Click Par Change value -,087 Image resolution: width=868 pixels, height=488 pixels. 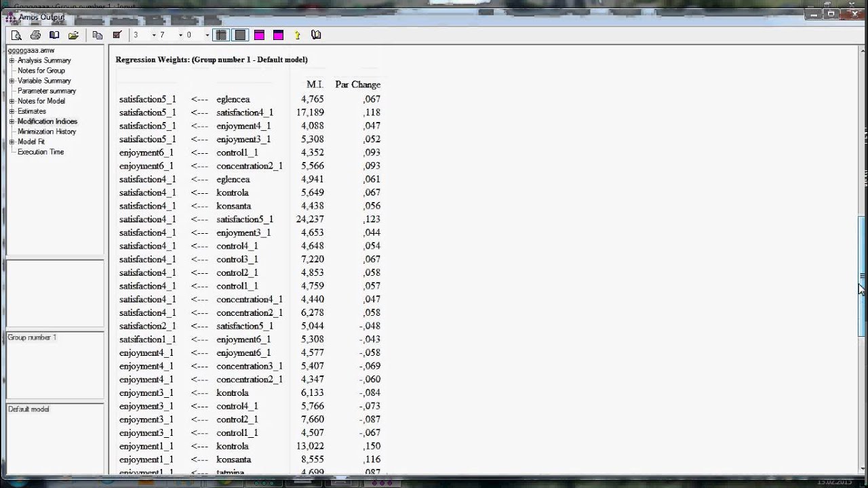tap(370, 420)
